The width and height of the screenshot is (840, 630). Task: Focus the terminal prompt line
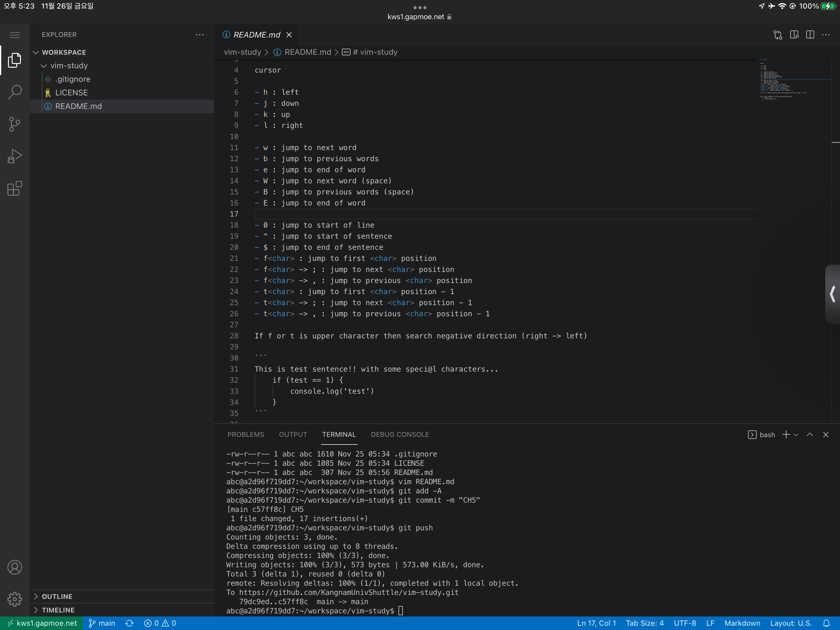tap(315, 611)
